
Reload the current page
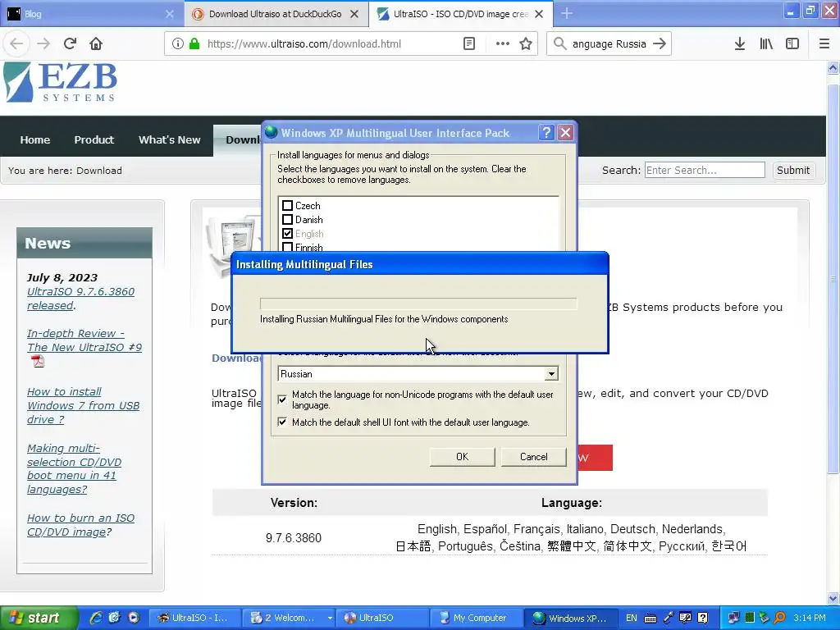[x=70, y=44]
